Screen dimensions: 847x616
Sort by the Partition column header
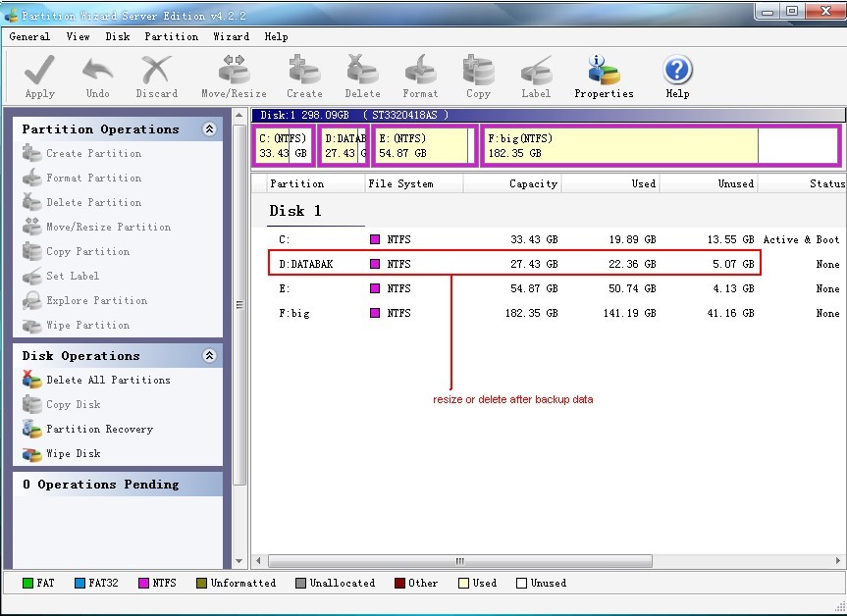pos(316,183)
